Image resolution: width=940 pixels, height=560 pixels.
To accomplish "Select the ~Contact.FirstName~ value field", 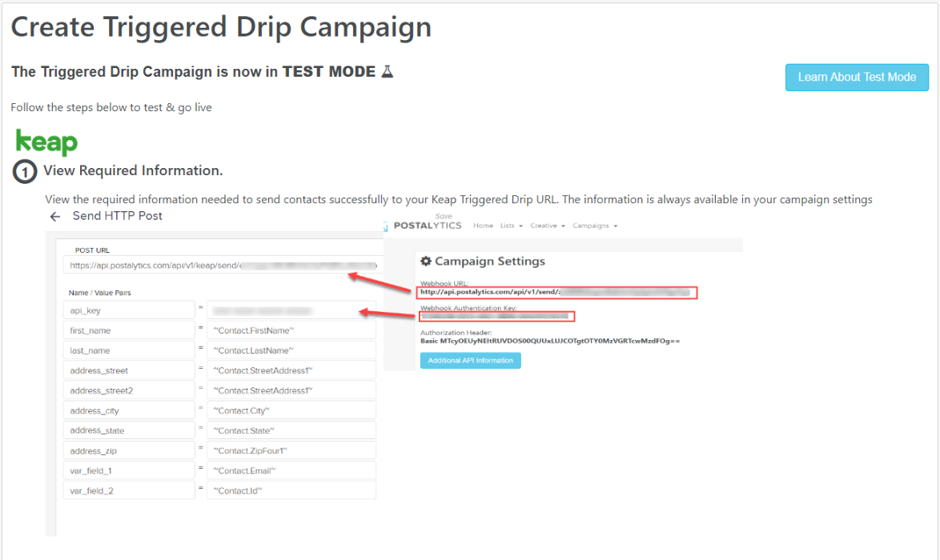I will (x=291, y=330).
